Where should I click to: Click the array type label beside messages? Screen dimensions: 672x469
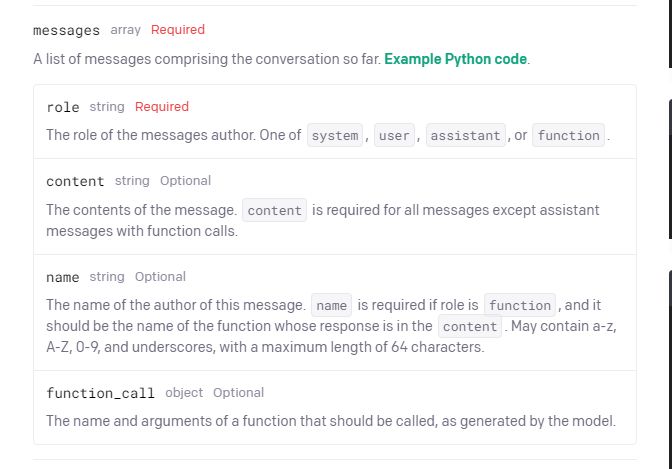125,30
